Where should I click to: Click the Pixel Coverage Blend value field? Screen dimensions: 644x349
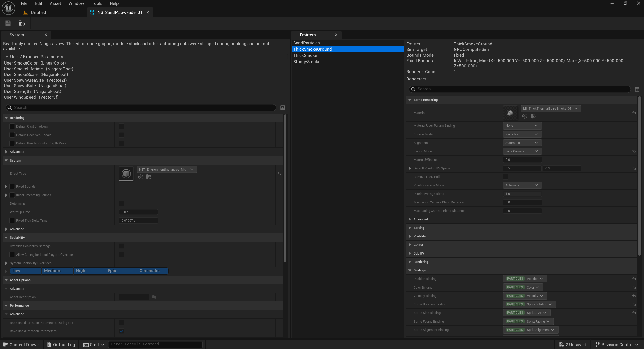click(522, 194)
